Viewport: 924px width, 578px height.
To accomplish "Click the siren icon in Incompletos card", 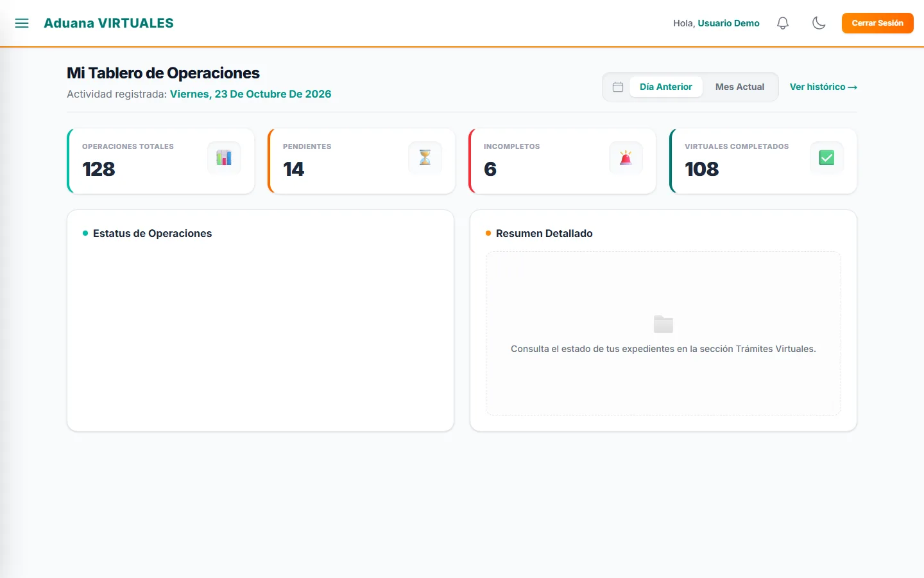I will 626,157.
